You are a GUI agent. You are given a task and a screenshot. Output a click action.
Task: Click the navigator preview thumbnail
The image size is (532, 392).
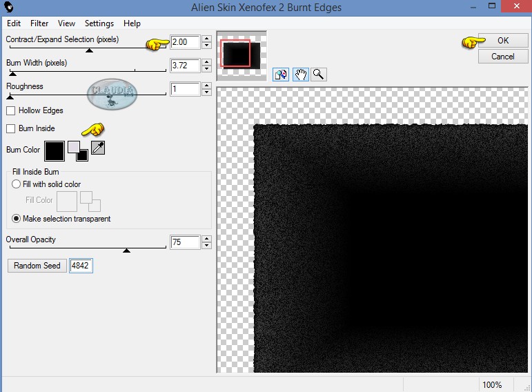[x=242, y=56]
